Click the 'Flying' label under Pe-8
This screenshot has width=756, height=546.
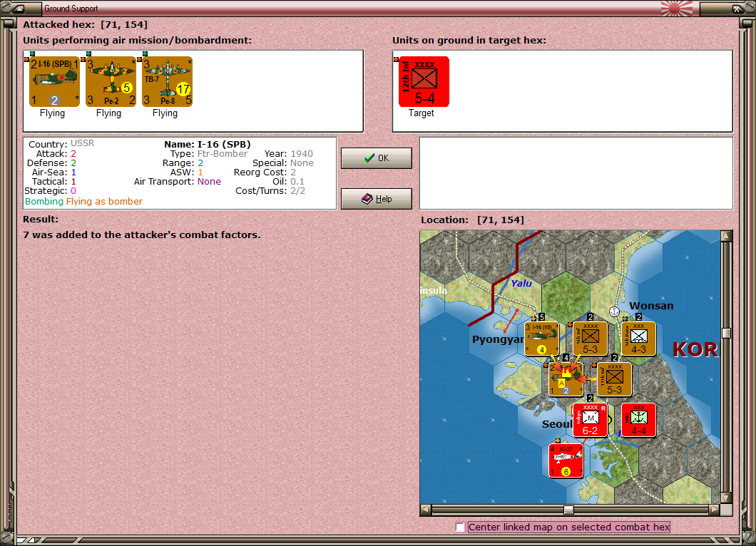pos(165,113)
